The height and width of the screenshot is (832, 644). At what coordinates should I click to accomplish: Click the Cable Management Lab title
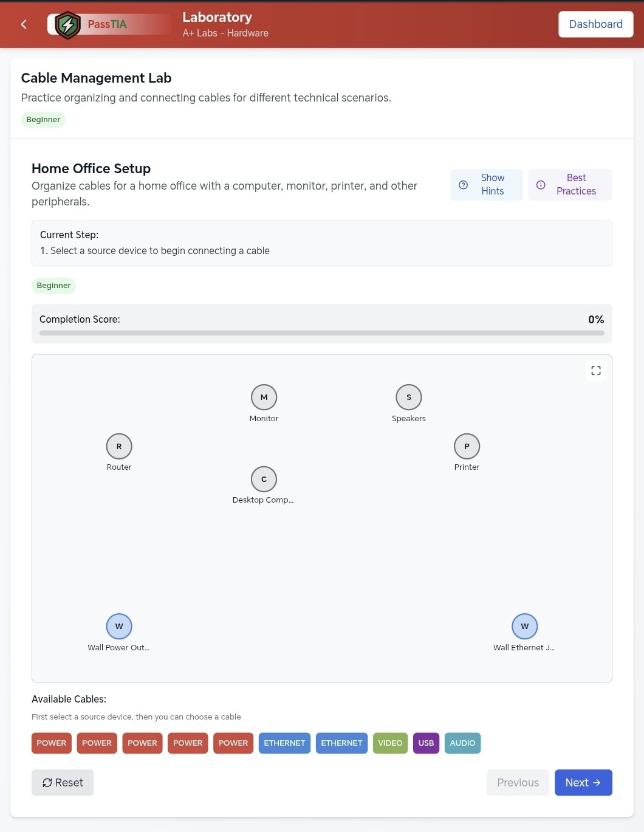[96, 78]
